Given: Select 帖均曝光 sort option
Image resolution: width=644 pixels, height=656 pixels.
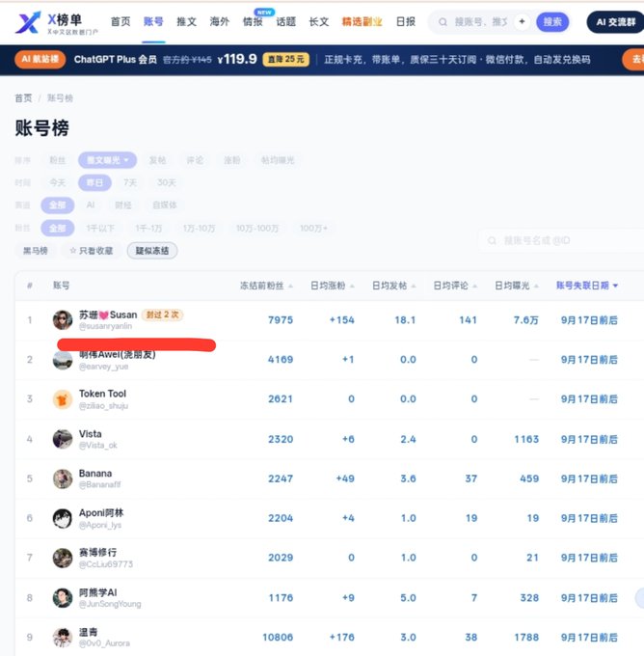Looking at the screenshot, I should [278, 160].
